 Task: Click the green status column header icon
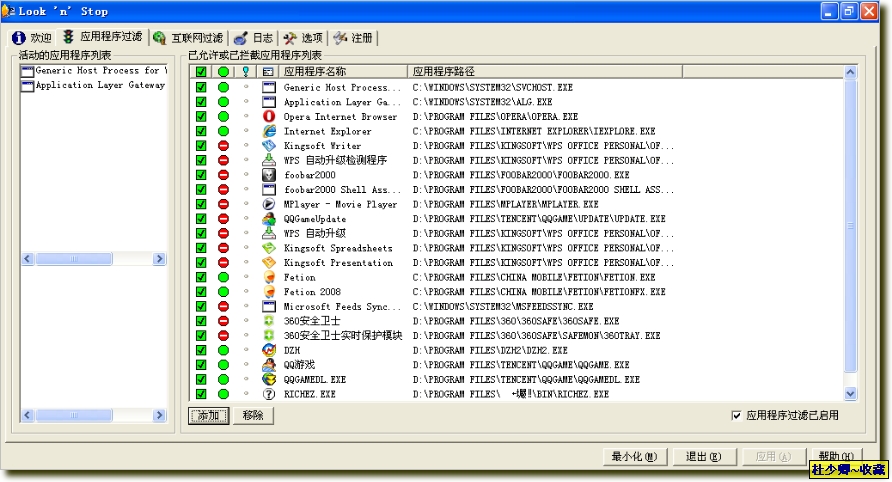point(224,72)
